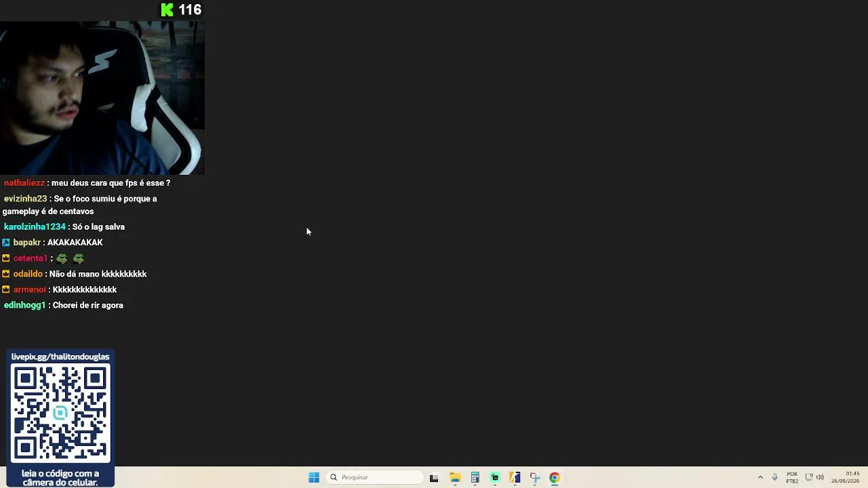Open Google Chrome from the taskbar
The image size is (868, 488).
point(555,477)
